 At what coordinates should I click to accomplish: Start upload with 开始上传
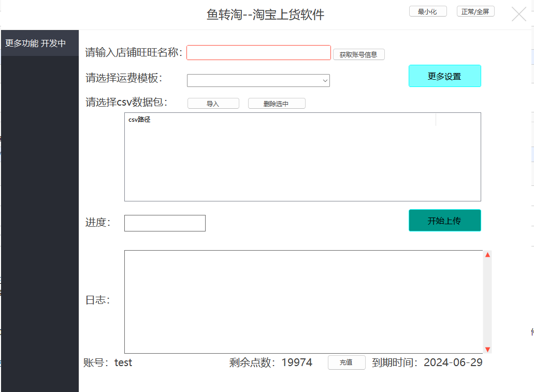[x=445, y=221]
